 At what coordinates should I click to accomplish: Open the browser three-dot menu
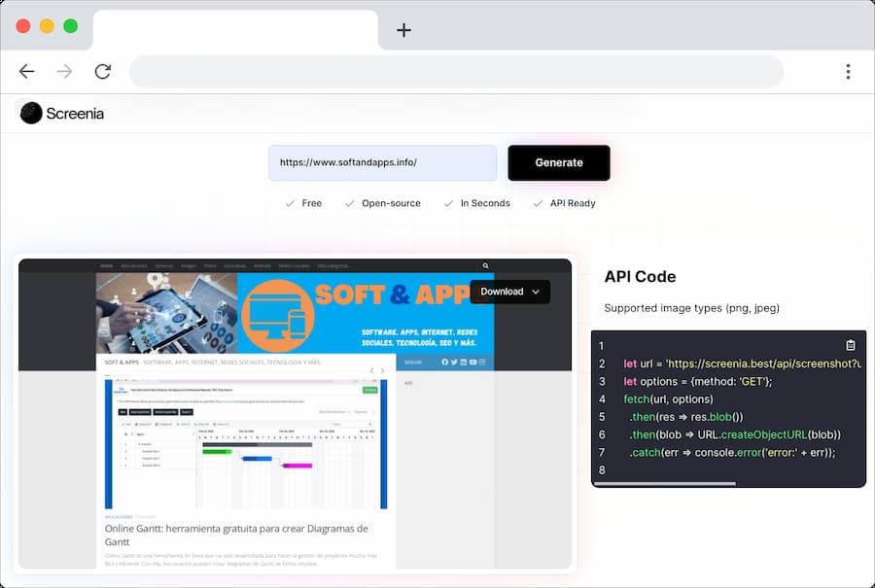click(848, 71)
